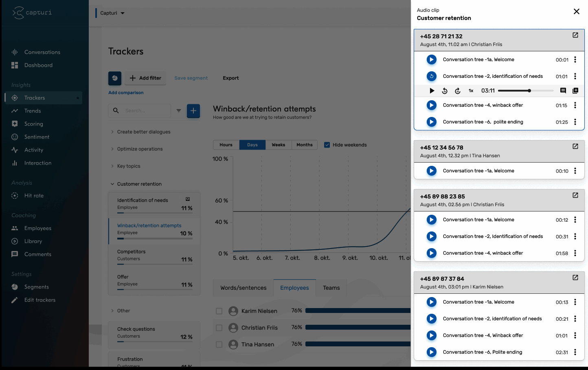Open the comment icon in the audio player
Screen dimensions: 588x370
coord(563,91)
